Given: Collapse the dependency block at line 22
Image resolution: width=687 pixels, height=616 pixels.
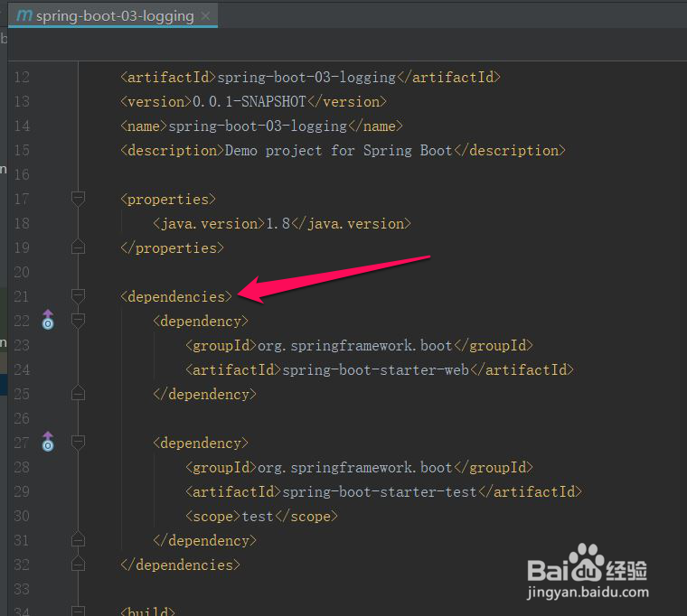Looking at the screenshot, I should [x=78, y=321].
